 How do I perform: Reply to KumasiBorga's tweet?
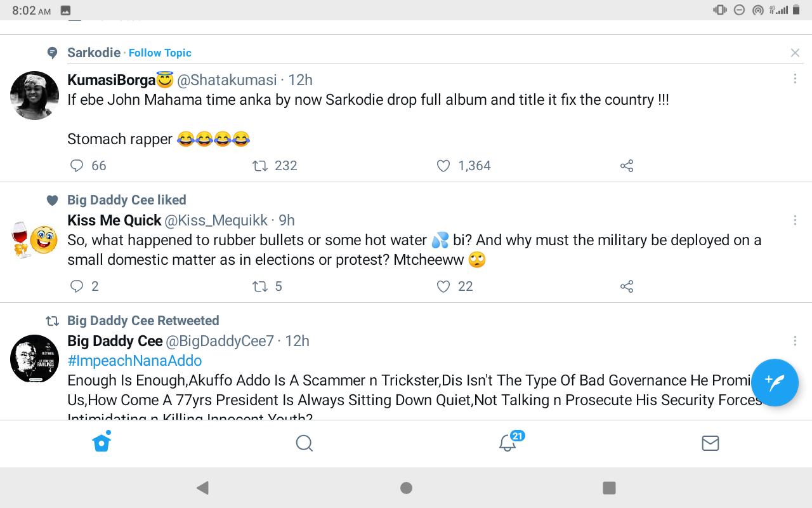click(77, 166)
